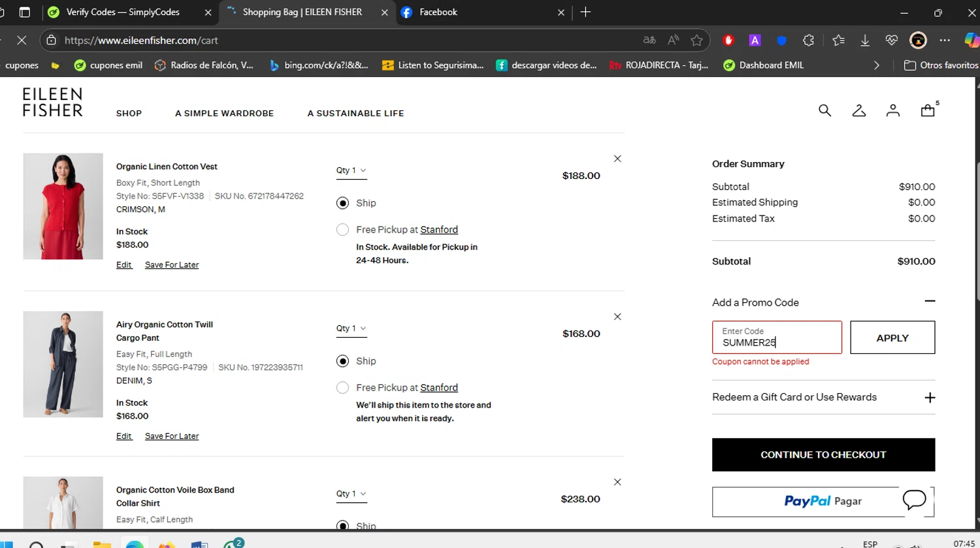The image size is (980, 548).
Task: Open the white box band shirt thumbnail
Action: (63, 502)
